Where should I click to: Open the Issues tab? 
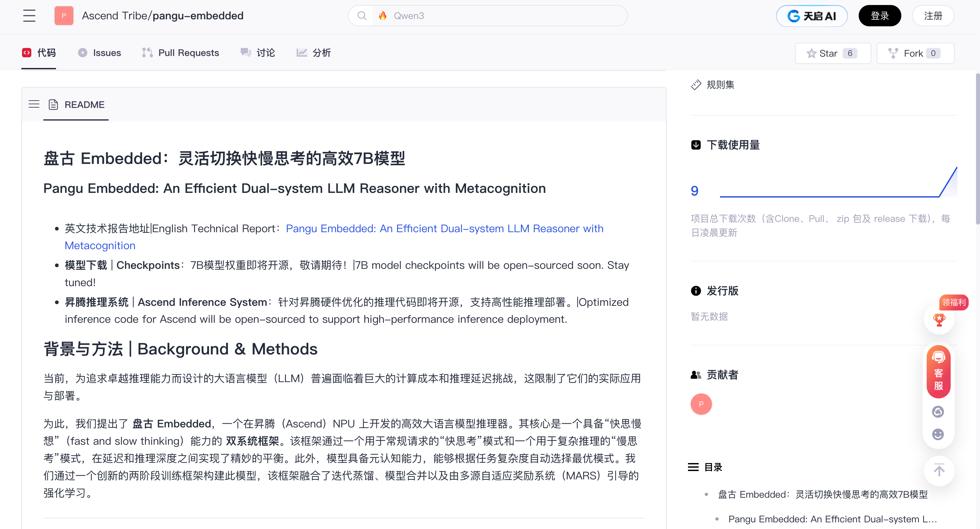(99, 53)
